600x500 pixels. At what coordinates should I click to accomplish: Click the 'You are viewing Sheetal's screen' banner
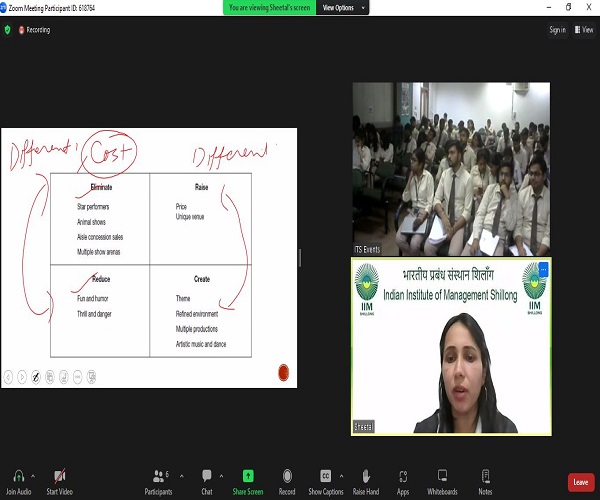(x=269, y=8)
